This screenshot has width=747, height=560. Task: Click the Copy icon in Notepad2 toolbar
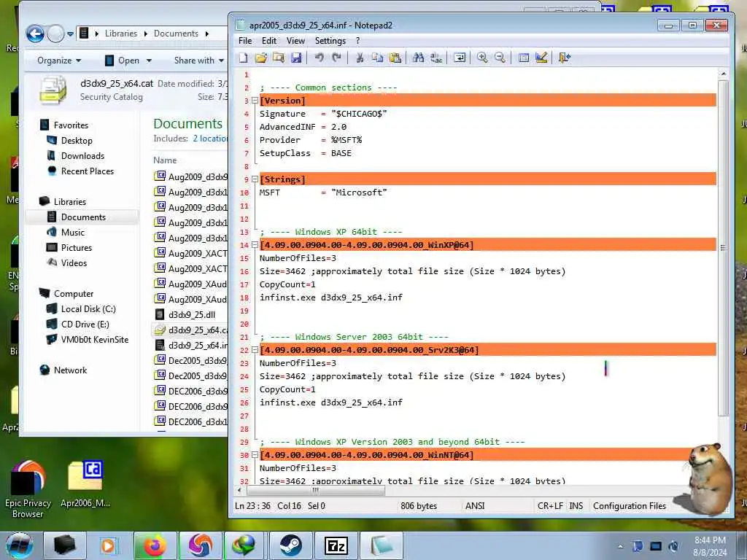(377, 58)
